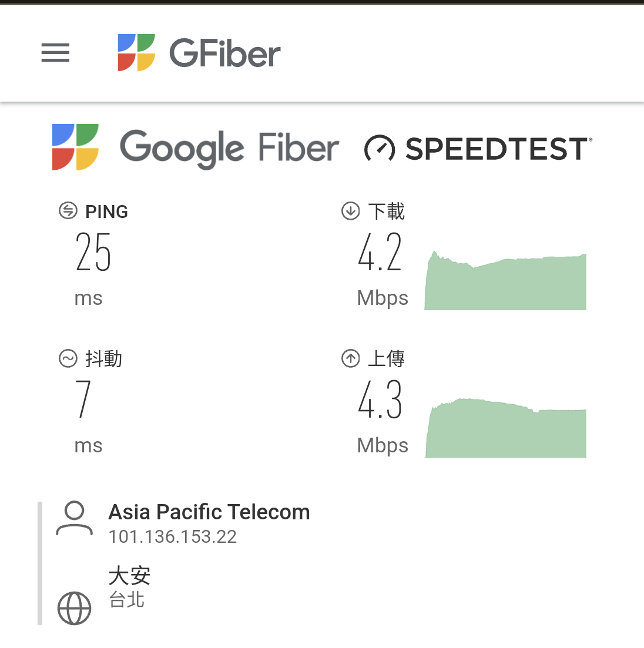
Task: Click the Google Fiber pinwheel logo
Action: (75, 147)
